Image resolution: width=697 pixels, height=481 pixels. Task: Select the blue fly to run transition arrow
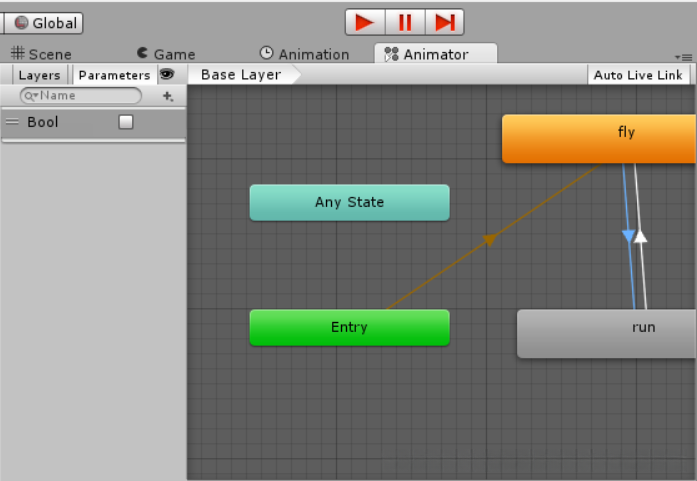click(628, 236)
